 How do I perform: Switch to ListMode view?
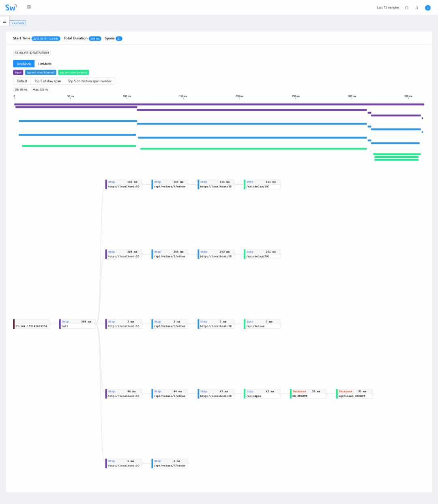45,64
